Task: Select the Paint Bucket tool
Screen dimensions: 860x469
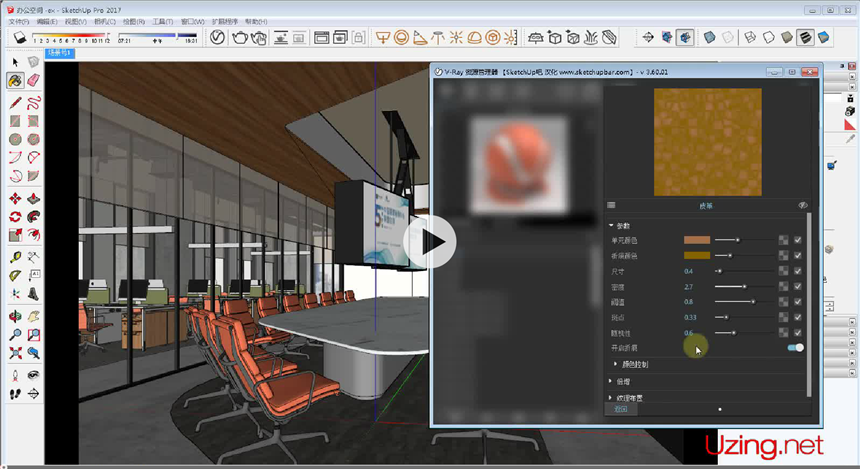Action: pyautogui.click(x=17, y=79)
